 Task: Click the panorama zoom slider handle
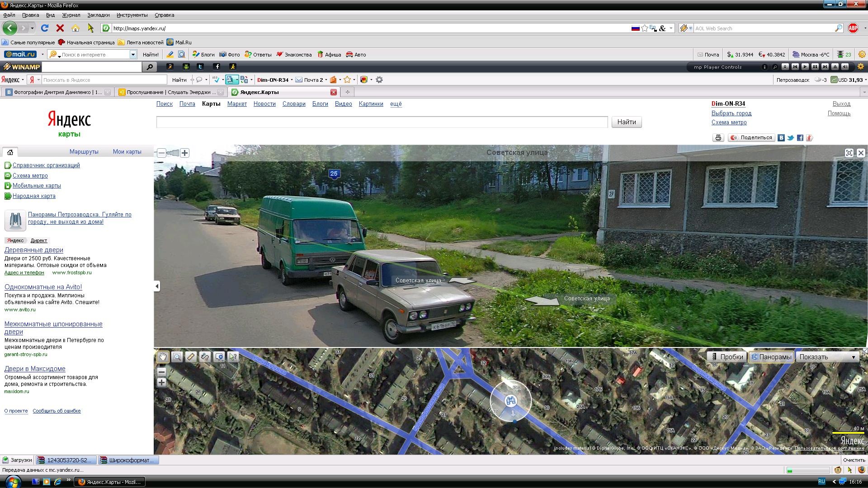[x=174, y=153]
